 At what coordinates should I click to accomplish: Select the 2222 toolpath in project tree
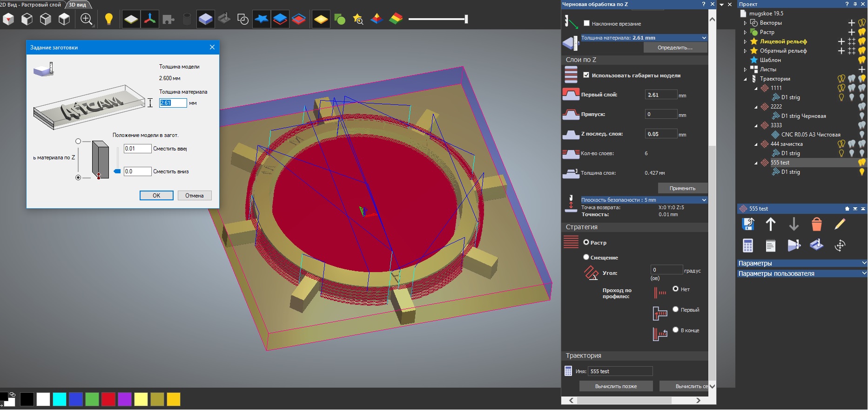[776, 107]
